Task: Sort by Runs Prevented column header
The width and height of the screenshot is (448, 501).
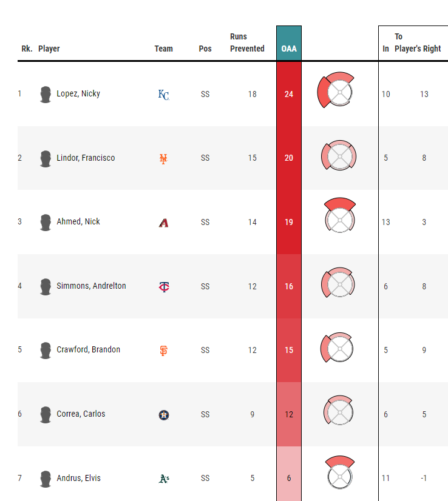Action: [x=247, y=42]
